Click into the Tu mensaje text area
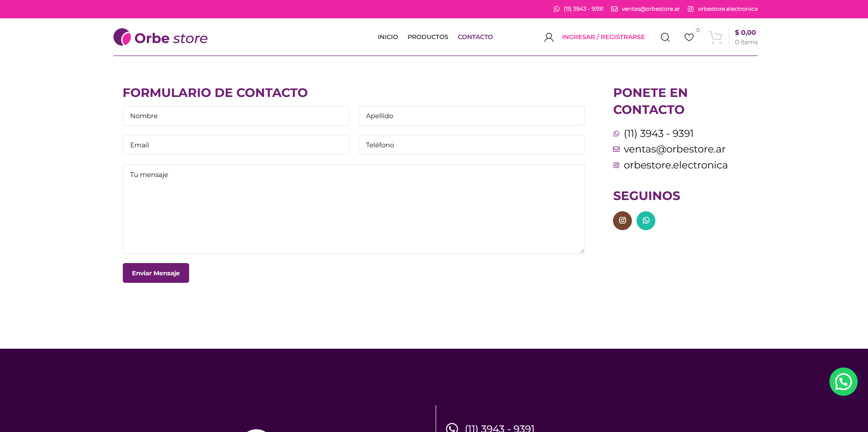The image size is (868, 432). (x=353, y=209)
